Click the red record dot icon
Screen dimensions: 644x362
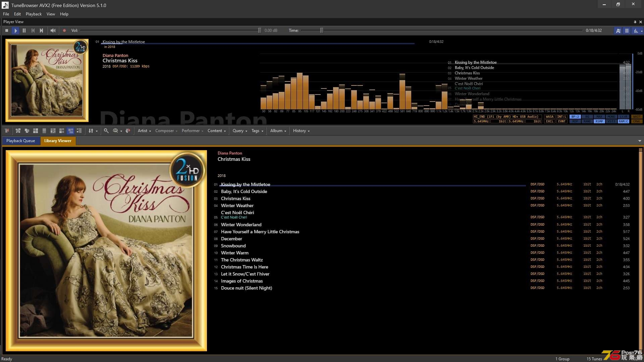tap(64, 31)
